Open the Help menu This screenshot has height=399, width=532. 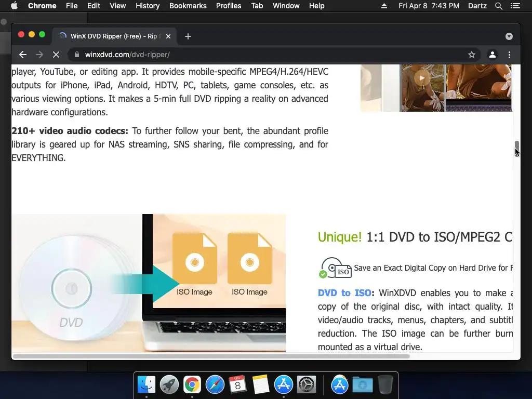tap(316, 6)
